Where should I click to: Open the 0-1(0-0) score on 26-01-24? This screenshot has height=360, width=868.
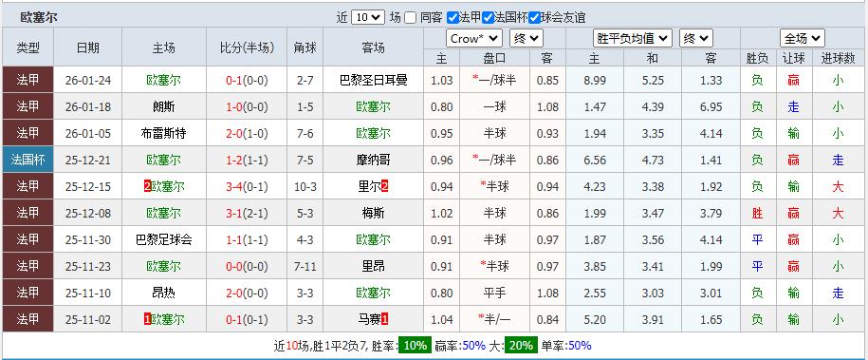coord(247,81)
